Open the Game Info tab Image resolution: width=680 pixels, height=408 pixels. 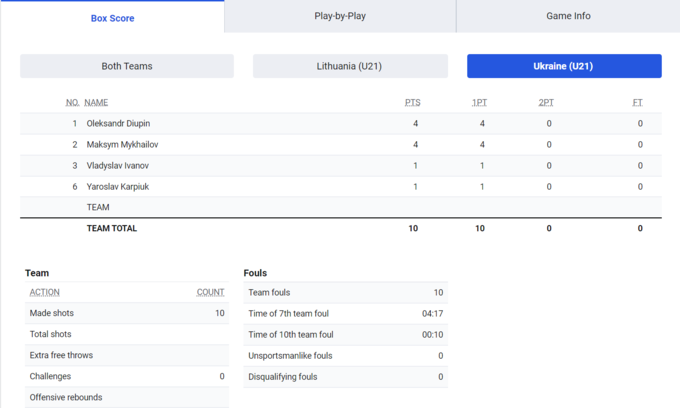567,16
